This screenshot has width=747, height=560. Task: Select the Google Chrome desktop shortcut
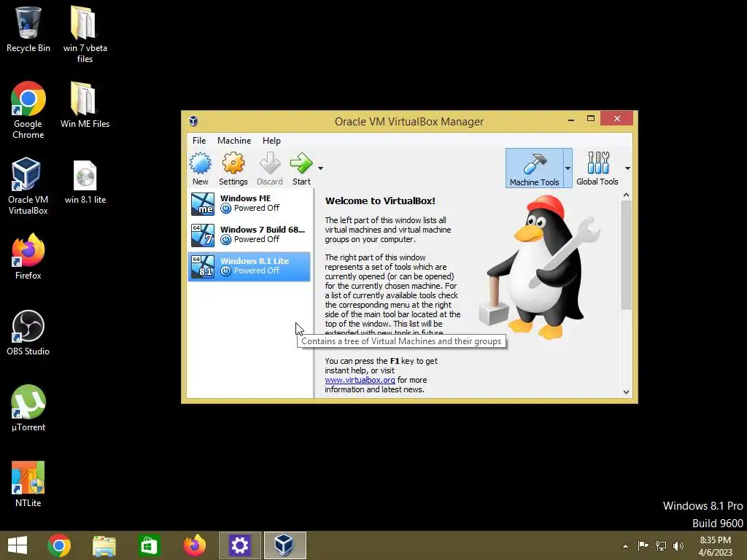[x=28, y=110]
